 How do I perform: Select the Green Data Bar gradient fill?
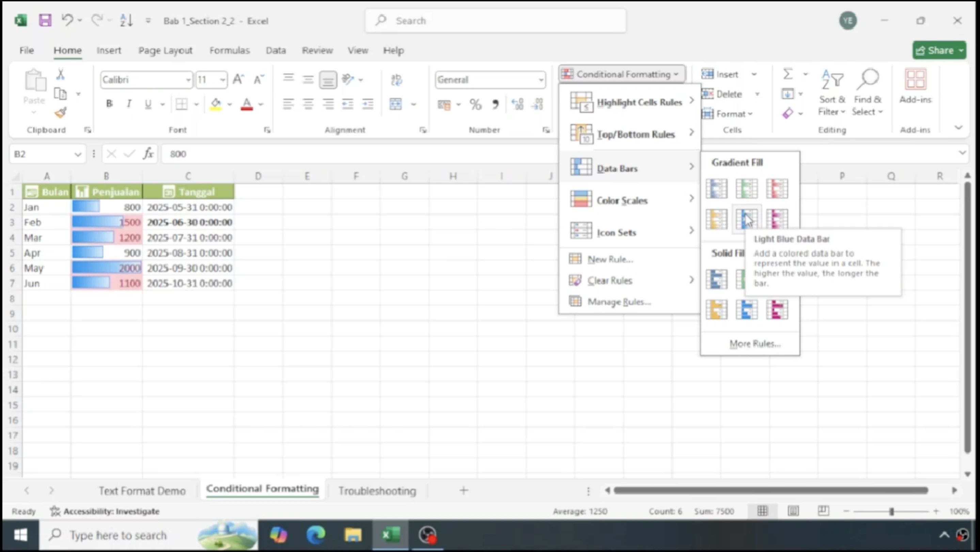click(x=747, y=188)
